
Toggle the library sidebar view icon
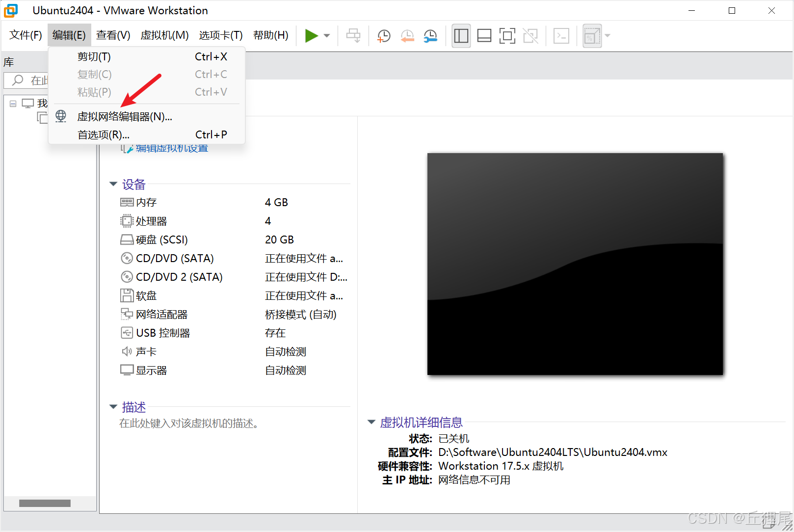[461, 36]
